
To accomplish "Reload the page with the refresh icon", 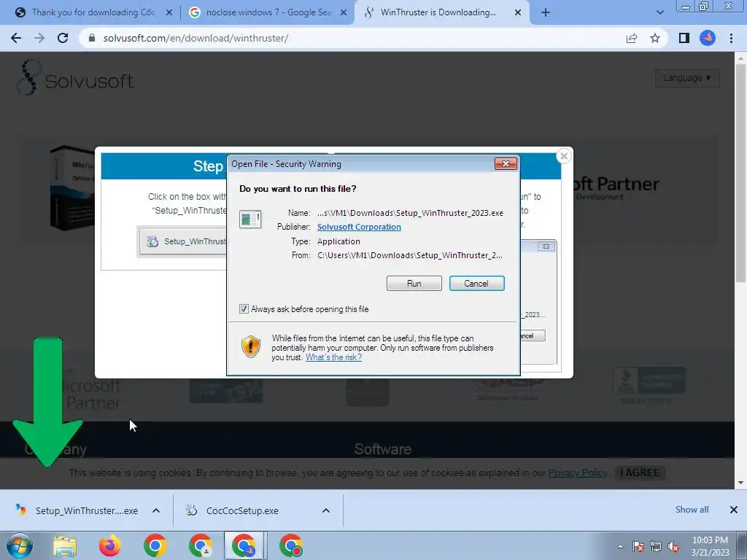I will tap(63, 38).
